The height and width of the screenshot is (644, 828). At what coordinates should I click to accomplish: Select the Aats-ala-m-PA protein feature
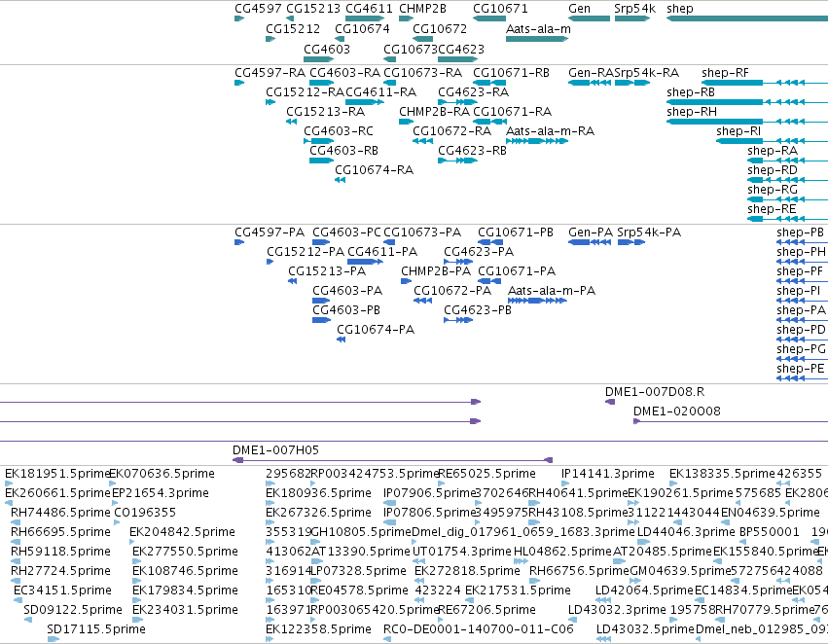pyautogui.click(x=537, y=301)
